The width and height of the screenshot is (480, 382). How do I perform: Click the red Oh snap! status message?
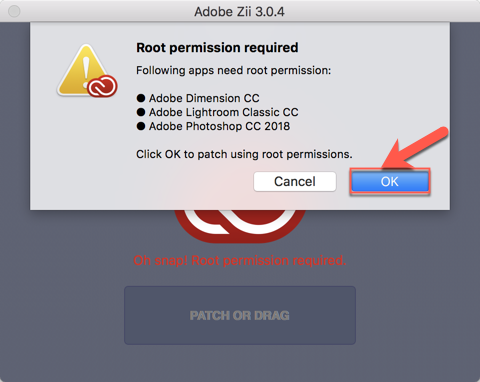coord(240,260)
